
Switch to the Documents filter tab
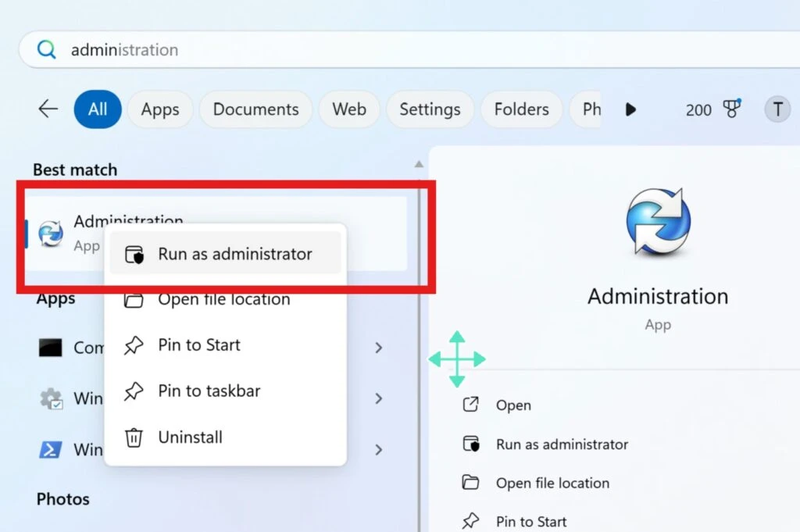255,109
